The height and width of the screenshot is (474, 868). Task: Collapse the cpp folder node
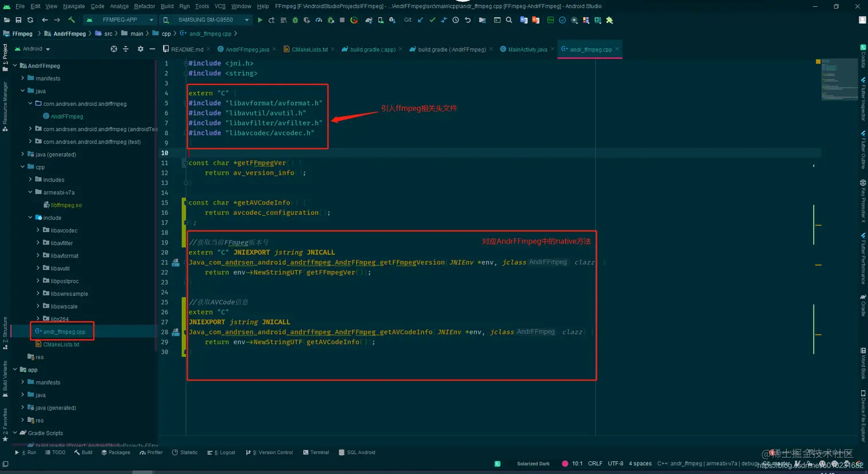(x=23, y=167)
